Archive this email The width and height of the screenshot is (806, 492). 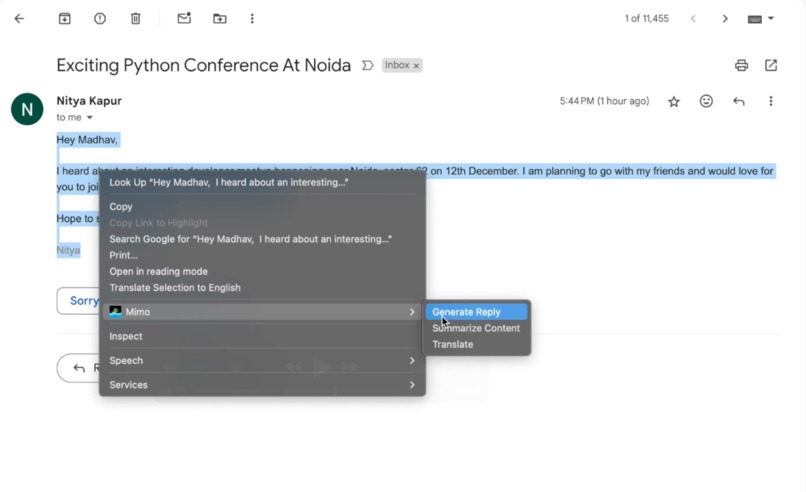pos(64,19)
